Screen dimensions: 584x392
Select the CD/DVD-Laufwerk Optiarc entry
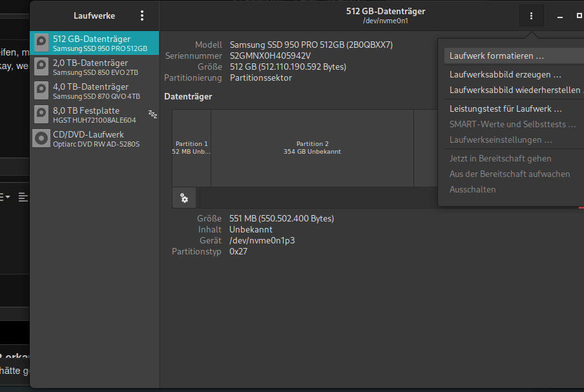(x=94, y=138)
